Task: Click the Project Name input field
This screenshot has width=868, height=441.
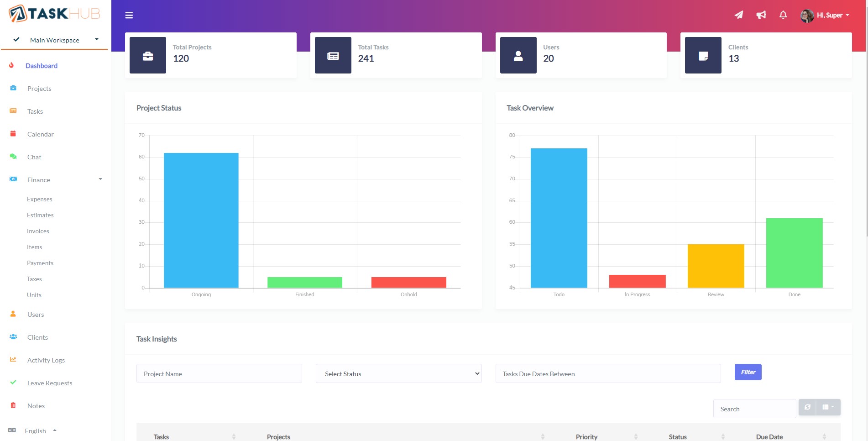Action: (219, 374)
